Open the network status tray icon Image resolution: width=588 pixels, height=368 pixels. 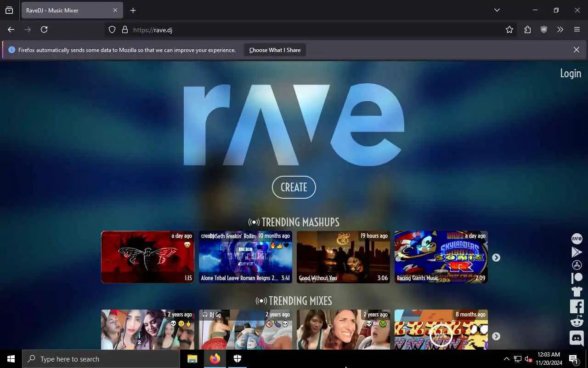(x=518, y=359)
